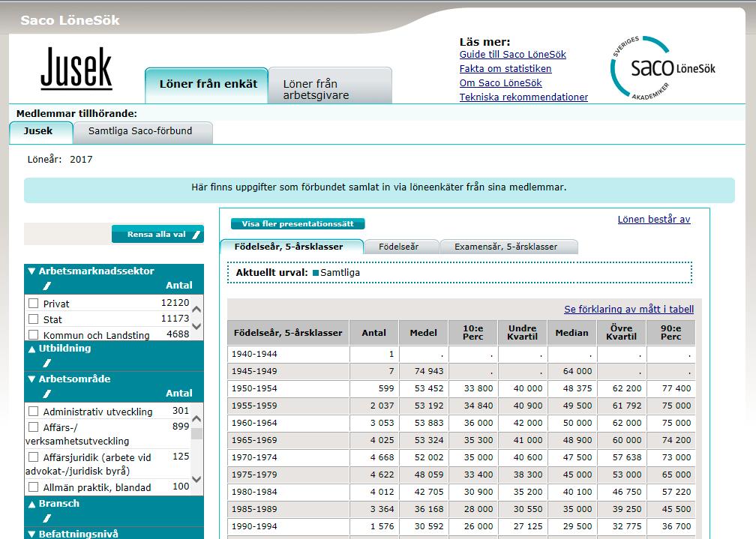Expand the Utbildning section
Viewport: 756px width, 539px height.
(x=31, y=349)
